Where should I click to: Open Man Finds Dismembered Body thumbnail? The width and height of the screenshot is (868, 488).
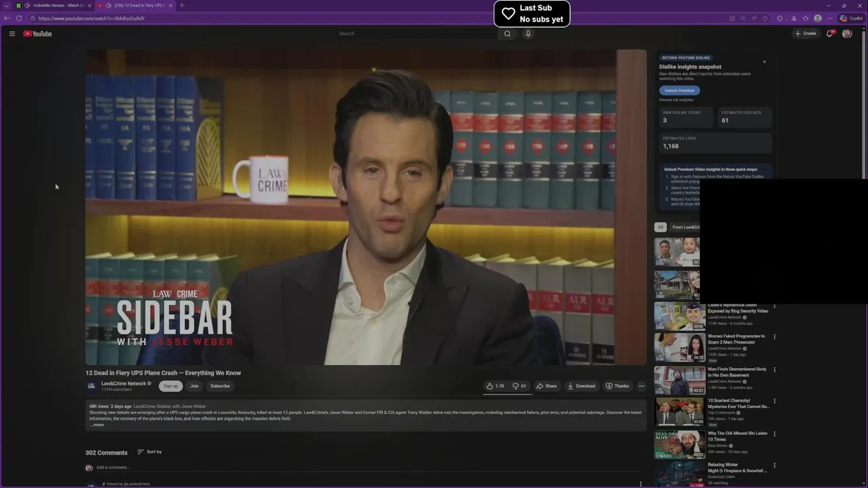click(x=679, y=380)
